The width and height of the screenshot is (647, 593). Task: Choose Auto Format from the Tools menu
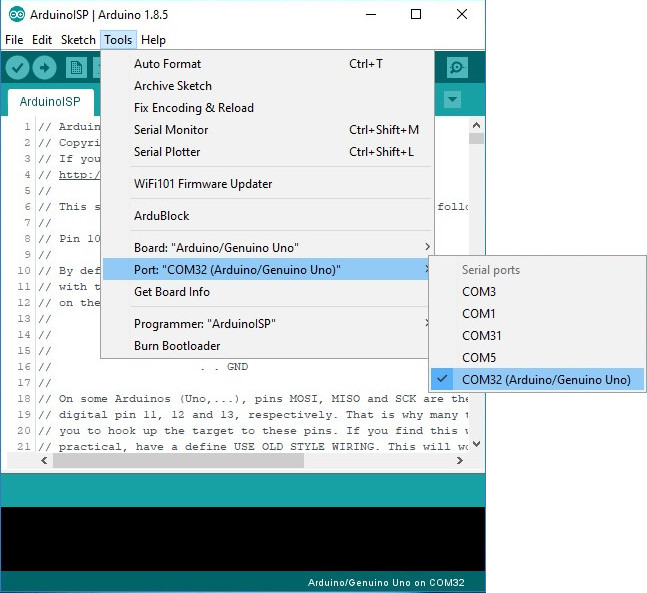267,64
